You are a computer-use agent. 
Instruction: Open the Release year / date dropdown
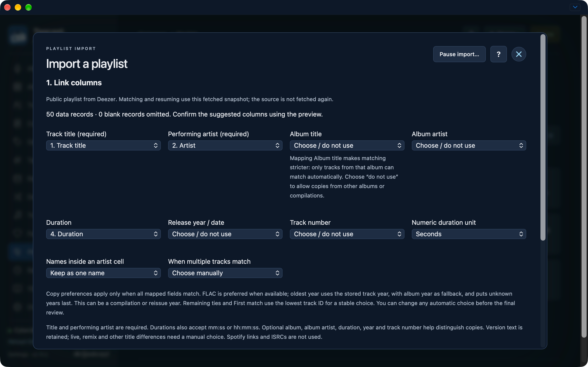[x=225, y=234]
